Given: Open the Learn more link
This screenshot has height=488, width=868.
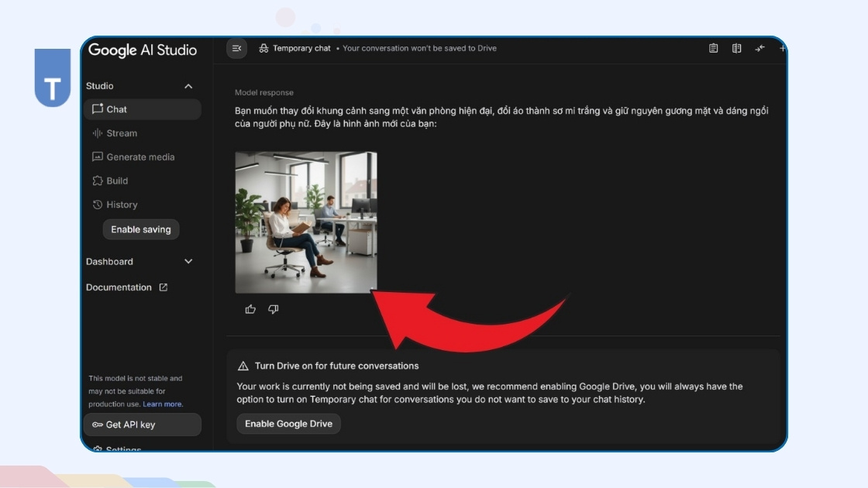Looking at the screenshot, I should 163,404.
